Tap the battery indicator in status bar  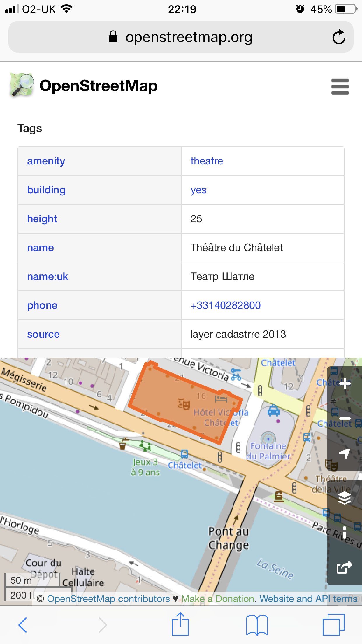point(347,9)
